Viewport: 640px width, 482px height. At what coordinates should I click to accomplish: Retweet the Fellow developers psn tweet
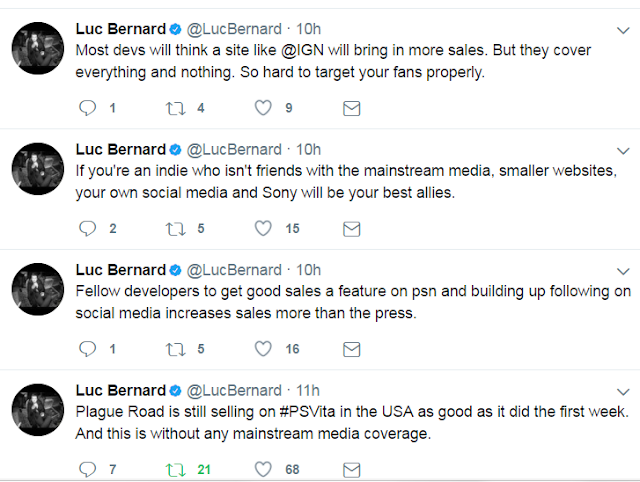point(176,349)
